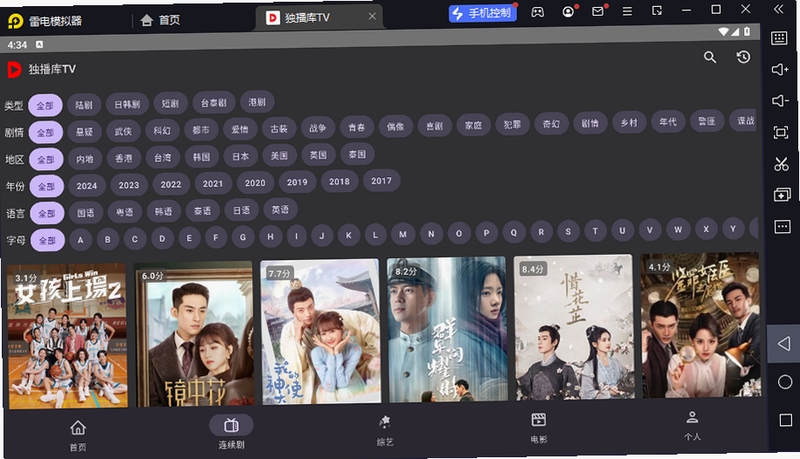Screen dimensions: 800x459
Task: Open the emulator mail icon
Action: (597, 11)
